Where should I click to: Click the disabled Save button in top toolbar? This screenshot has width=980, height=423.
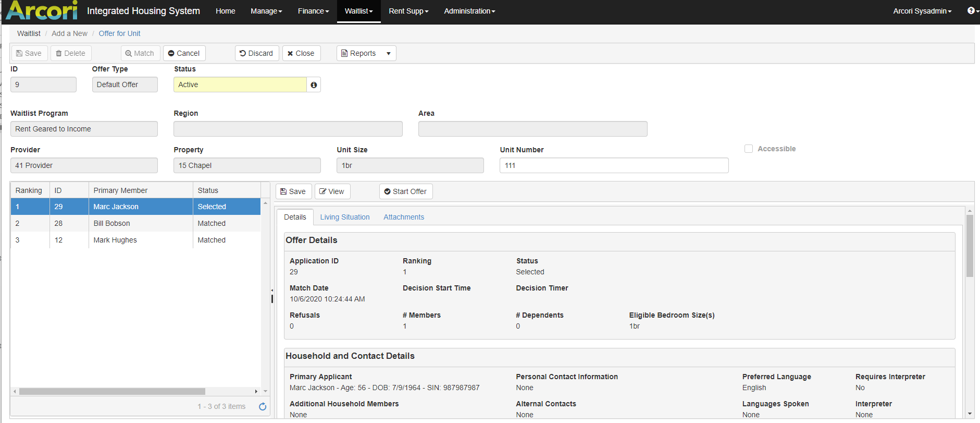29,53
